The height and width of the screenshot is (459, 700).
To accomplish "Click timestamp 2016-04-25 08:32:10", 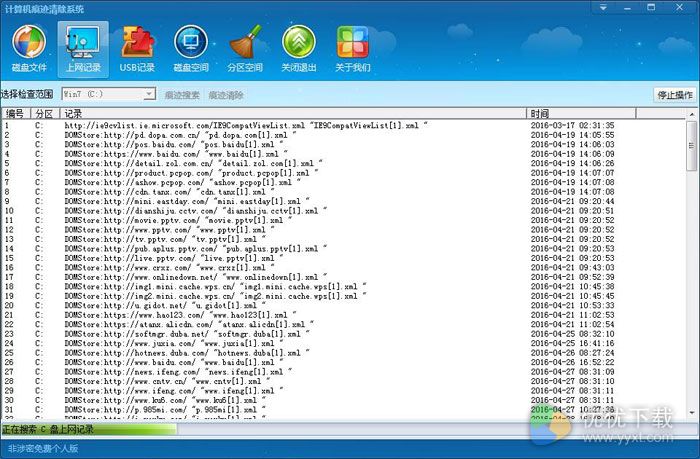I will [x=572, y=334].
